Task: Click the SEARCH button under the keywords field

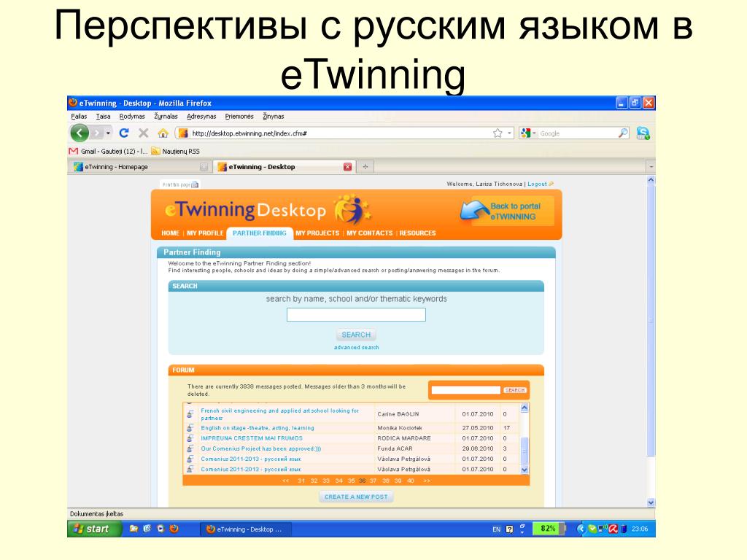Action: 356,334
